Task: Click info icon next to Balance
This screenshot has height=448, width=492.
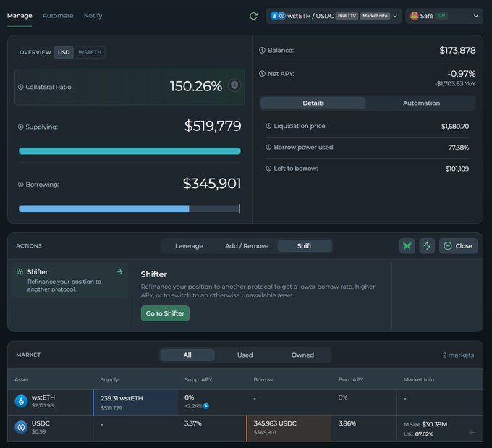Action: click(x=262, y=50)
